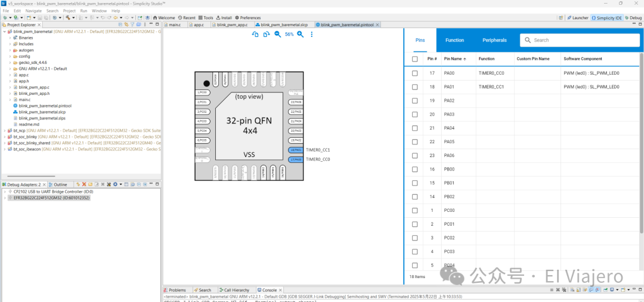This screenshot has height=302, width=644.
Task: Click the red X icon in Debug Adapters
Action: pos(84,184)
